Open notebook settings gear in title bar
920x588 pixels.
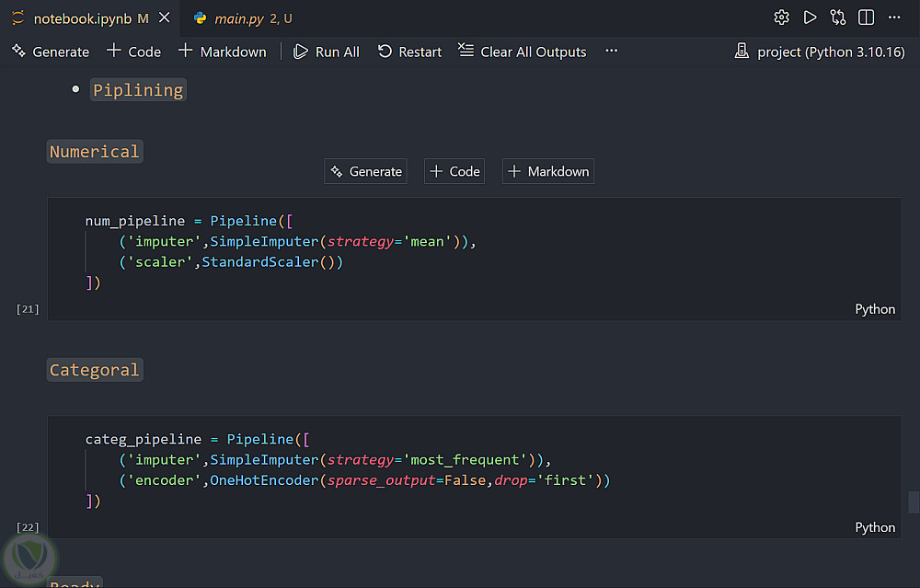coord(781,17)
